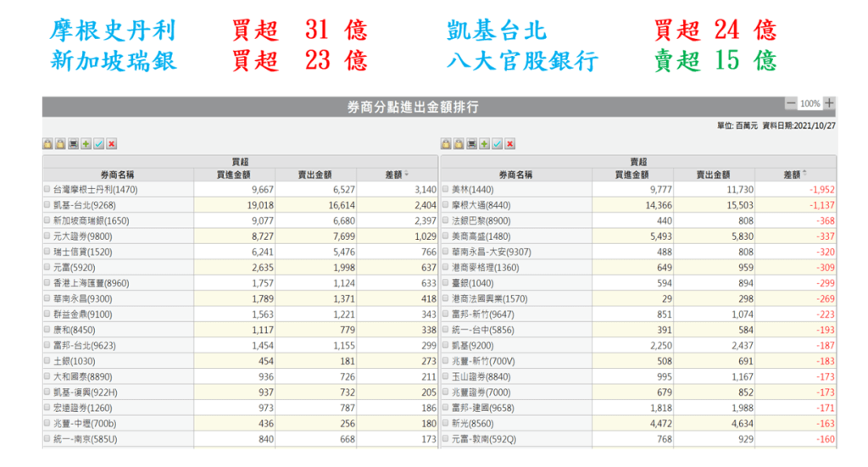This screenshot has width=868, height=467.
Task: Click red X icon above 買超 table
Action: (x=112, y=144)
